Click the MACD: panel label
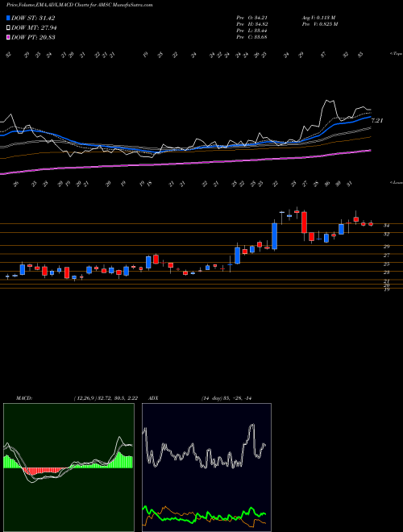This screenshot has height=532, width=403. point(23,398)
